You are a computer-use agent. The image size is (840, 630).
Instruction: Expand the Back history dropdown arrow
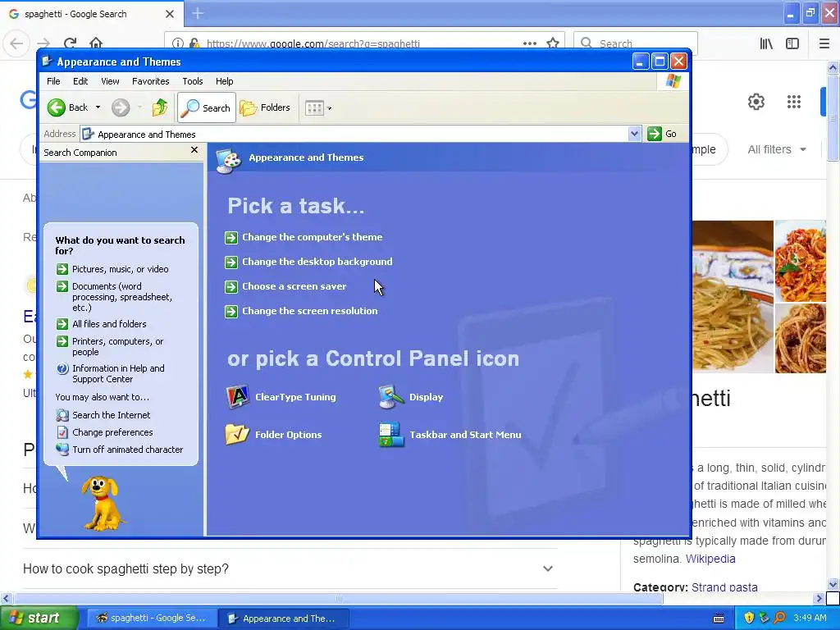tap(98, 107)
